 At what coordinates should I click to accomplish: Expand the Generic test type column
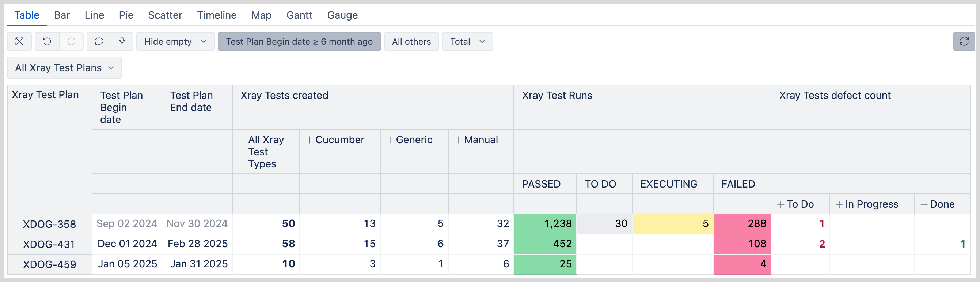click(x=390, y=140)
